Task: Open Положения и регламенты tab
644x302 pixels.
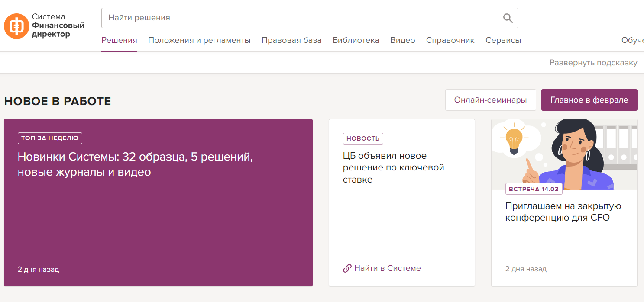Action: coord(199,40)
